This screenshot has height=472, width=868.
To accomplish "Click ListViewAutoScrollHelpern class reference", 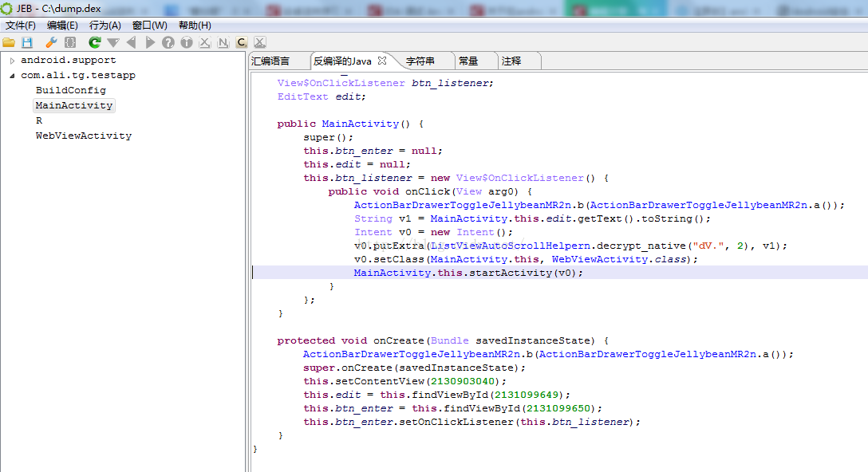I will tap(511, 246).
